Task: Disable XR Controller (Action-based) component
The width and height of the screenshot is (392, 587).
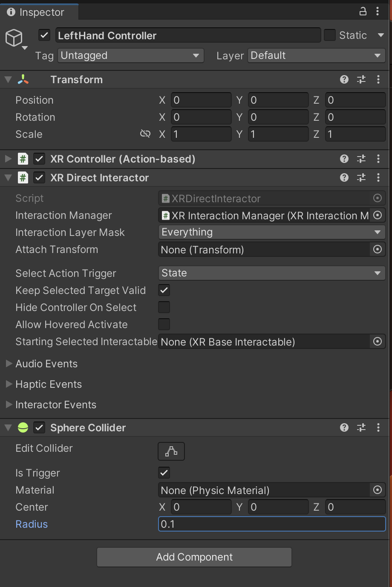Action: (x=39, y=159)
